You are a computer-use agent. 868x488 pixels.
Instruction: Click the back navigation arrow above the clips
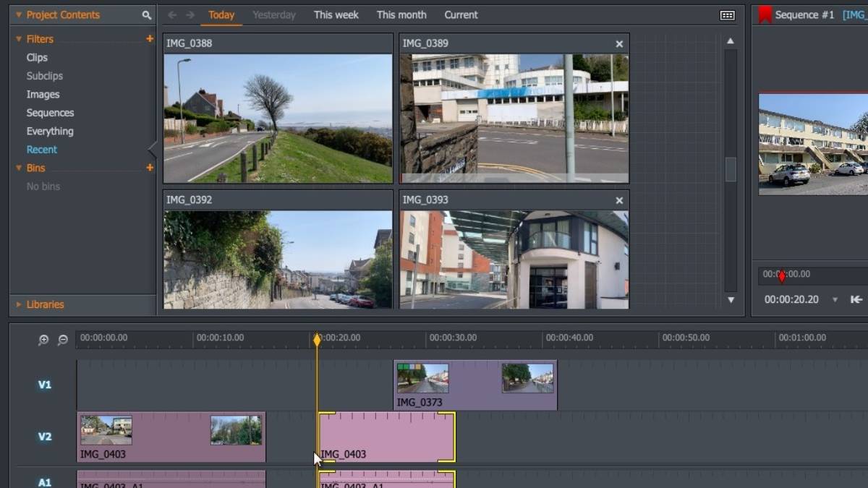pyautogui.click(x=171, y=14)
